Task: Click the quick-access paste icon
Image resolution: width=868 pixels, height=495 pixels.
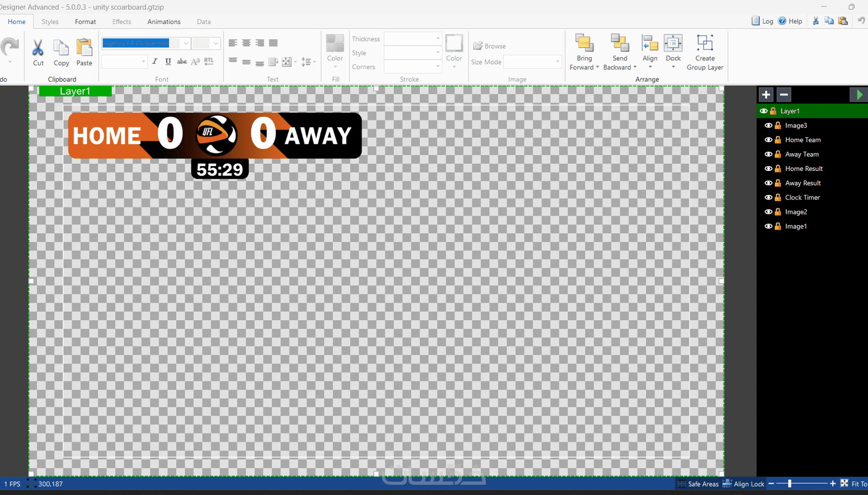Action: coord(843,21)
